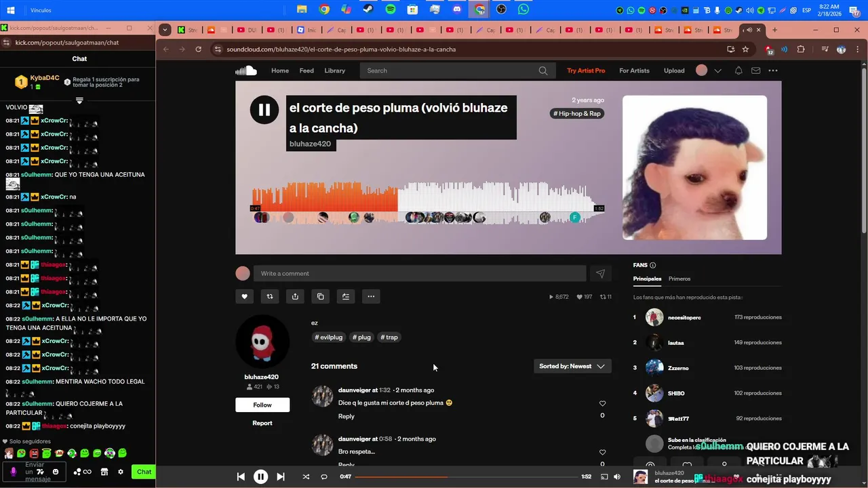Open the three-dots settings menu in SoundCloud header
Viewport: 868px width, 488px height.
[x=773, y=70]
